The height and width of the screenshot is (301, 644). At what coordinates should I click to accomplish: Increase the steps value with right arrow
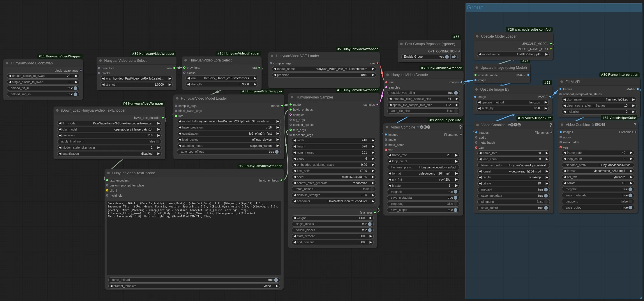point(373,159)
